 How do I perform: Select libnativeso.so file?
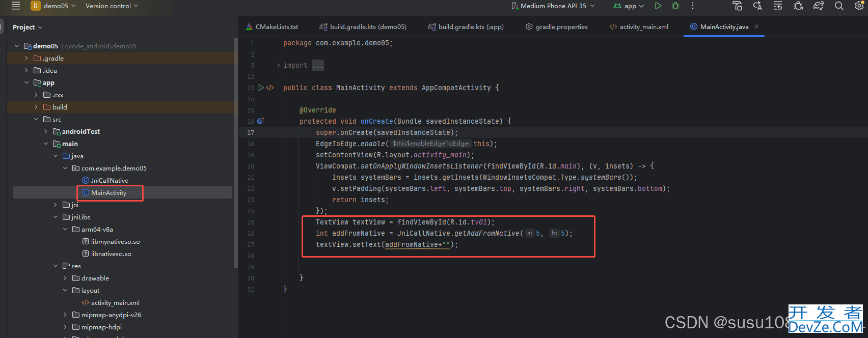click(x=111, y=253)
